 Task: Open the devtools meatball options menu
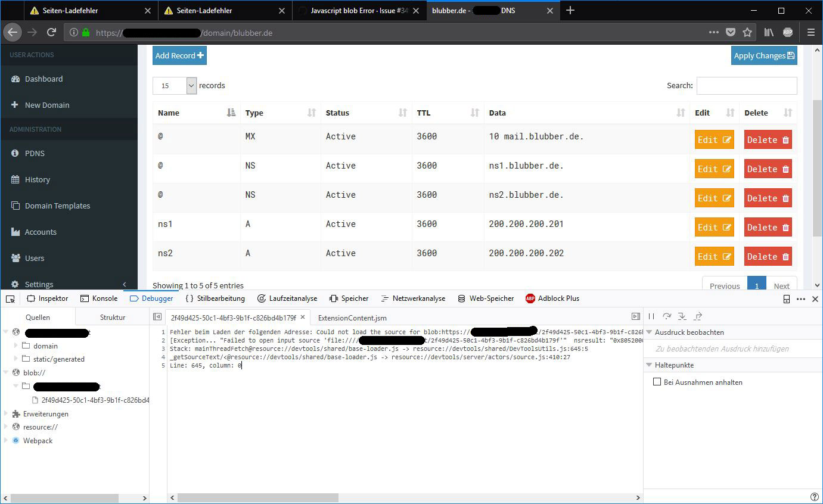[801, 299]
